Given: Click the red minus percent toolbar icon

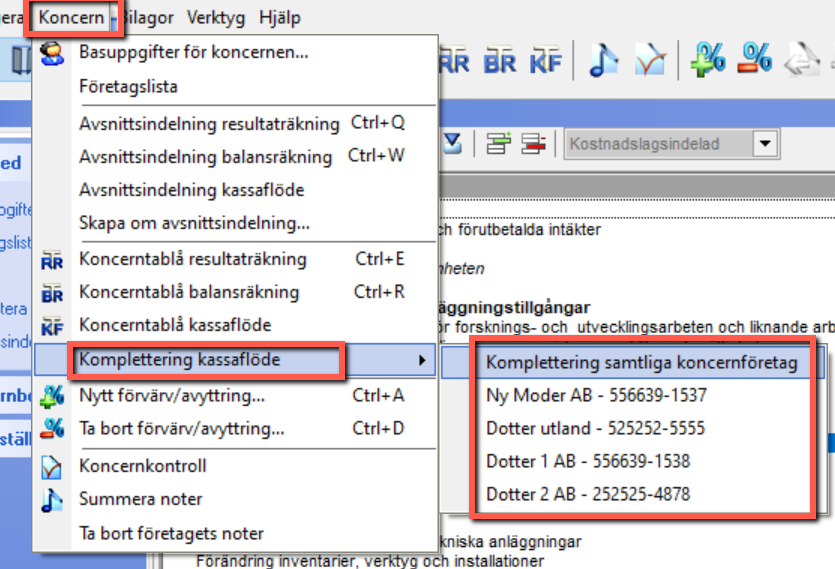Looking at the screenshot, I should (x=755, y=59).
